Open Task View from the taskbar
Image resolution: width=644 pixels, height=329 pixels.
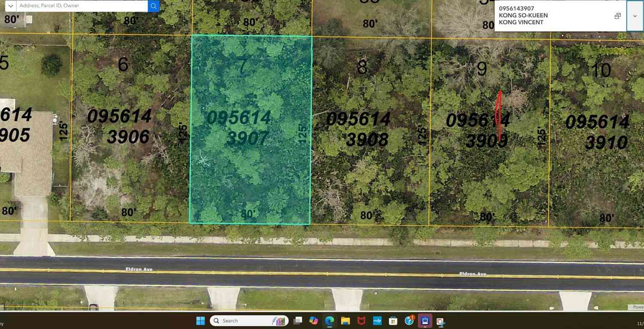pos(298,321)
